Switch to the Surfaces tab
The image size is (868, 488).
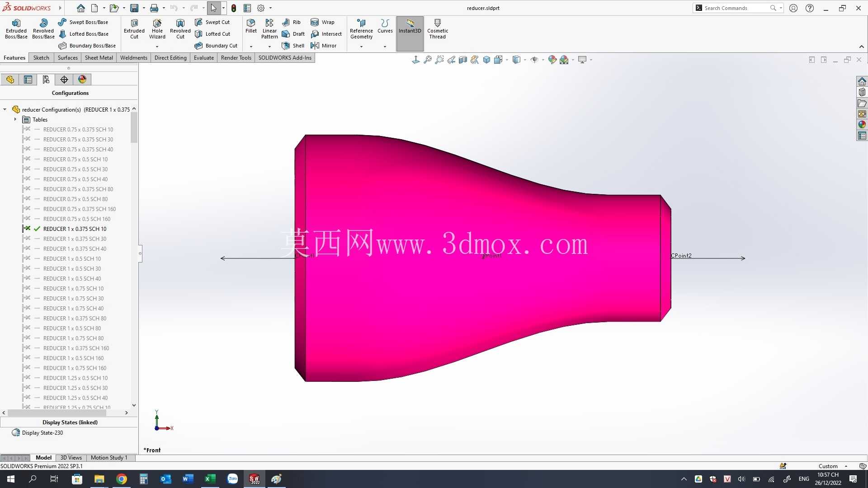(x=68, y=58)
